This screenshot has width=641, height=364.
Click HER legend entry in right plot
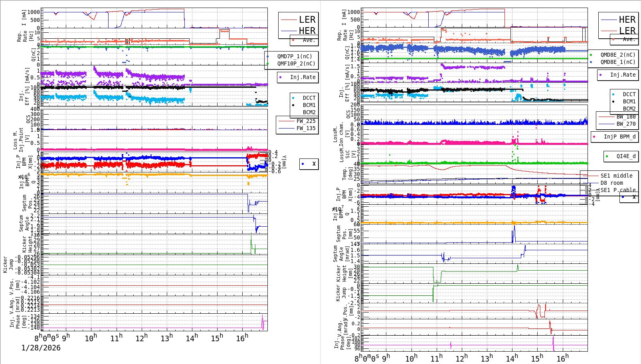point(627,20)
